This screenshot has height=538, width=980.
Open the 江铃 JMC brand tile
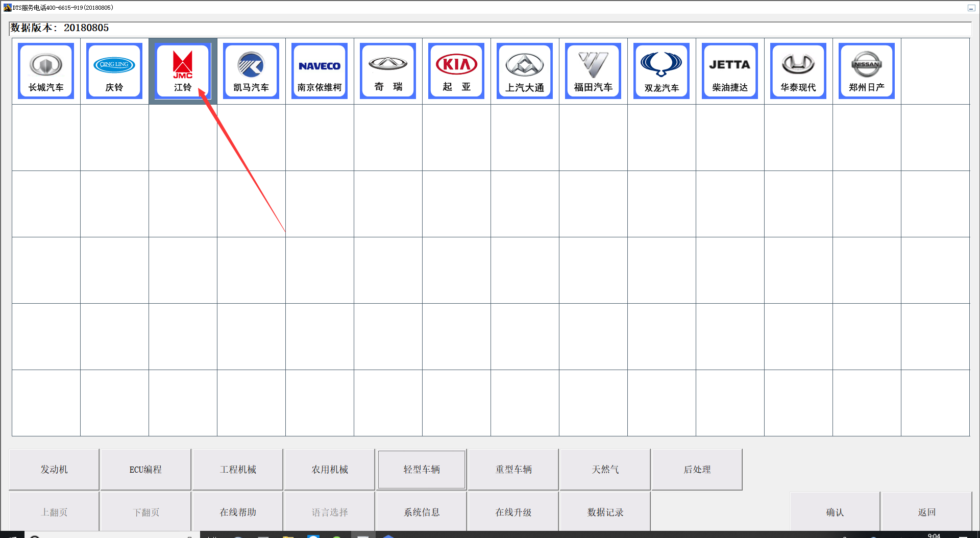(183, 71)
